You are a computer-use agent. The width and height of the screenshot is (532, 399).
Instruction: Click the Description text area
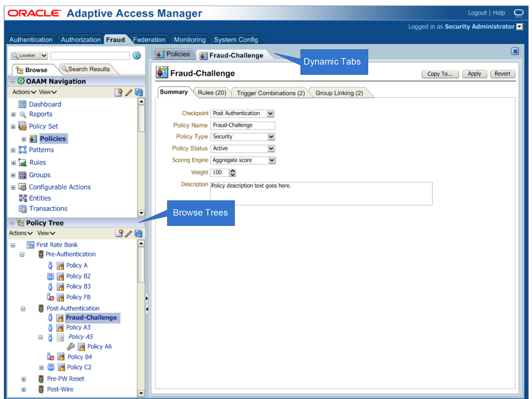(321, 194)
